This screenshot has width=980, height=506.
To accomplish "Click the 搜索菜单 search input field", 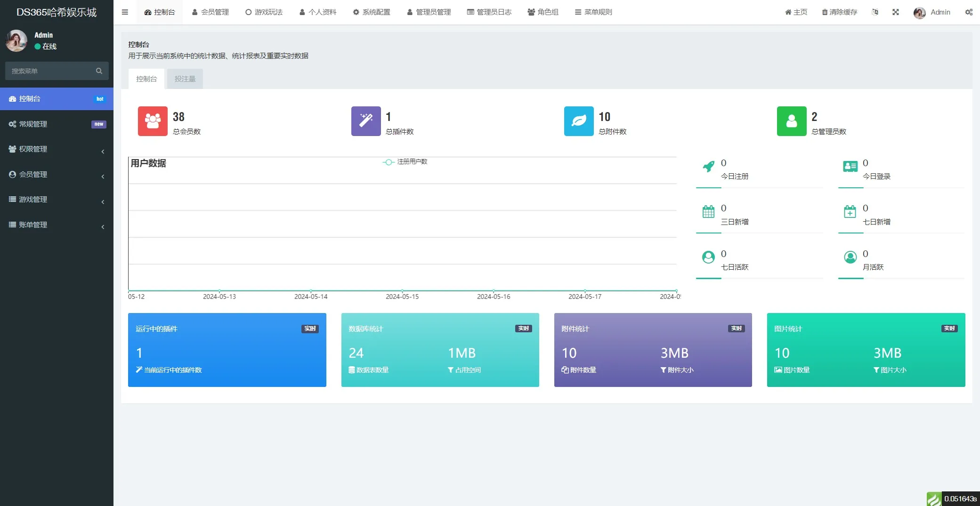I will point(52,71).
